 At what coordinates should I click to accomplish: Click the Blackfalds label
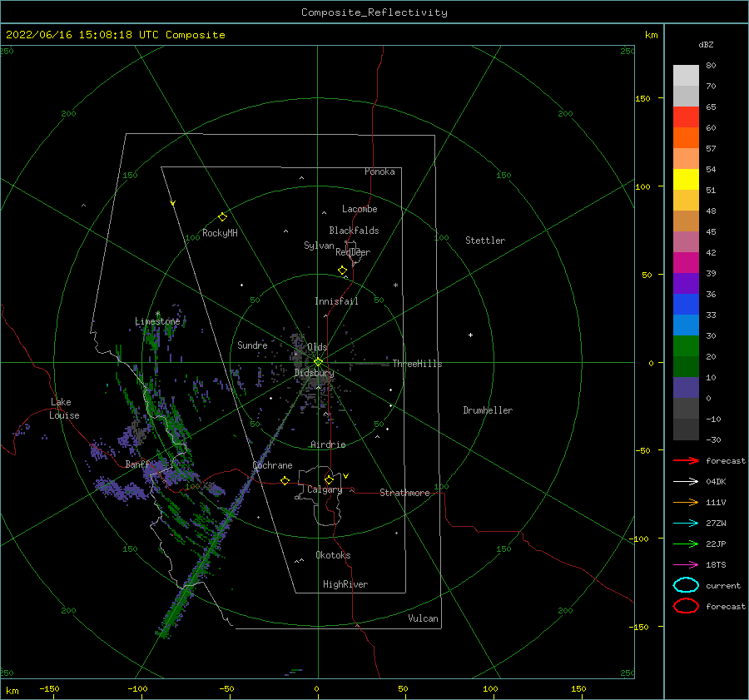click(354, 231)
